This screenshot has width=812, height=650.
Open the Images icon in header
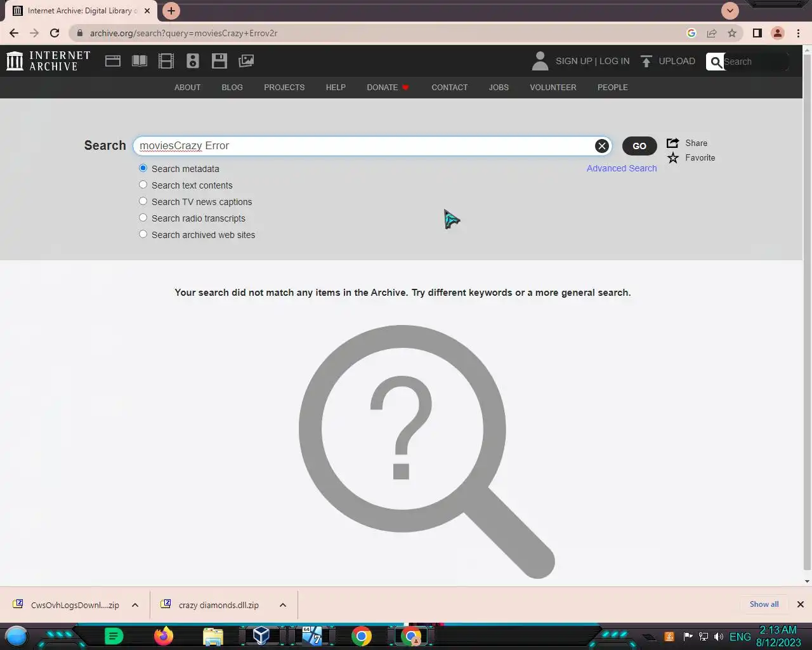click(x=246, y=61)
